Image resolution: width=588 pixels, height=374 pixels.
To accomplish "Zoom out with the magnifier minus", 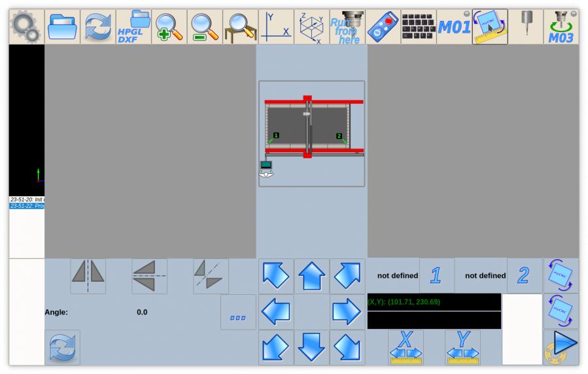I will point(205,27).
